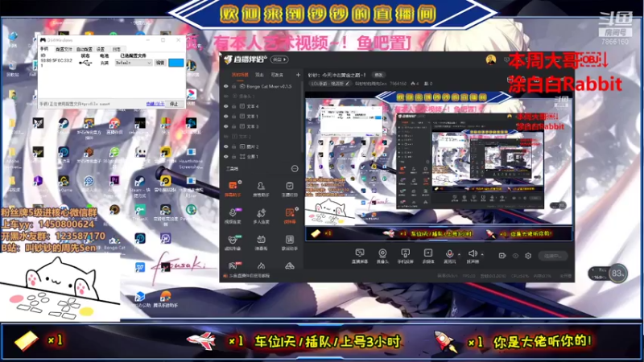Open the settings gear in 直播伴侣

point(528,256)
